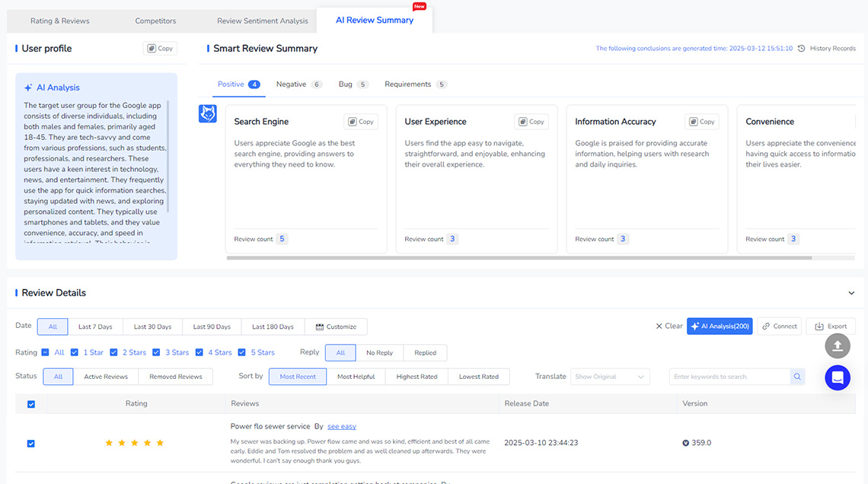Sort reviews by Highest Rated
The height and width of the screenshot is (484, 868).
point(416,377)
